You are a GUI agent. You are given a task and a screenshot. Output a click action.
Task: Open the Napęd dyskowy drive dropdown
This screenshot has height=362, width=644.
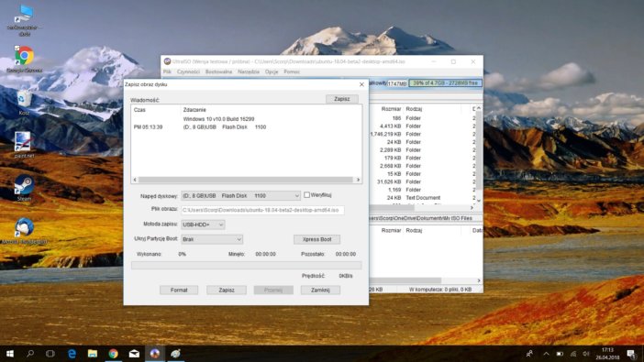(x=240, y=196)
